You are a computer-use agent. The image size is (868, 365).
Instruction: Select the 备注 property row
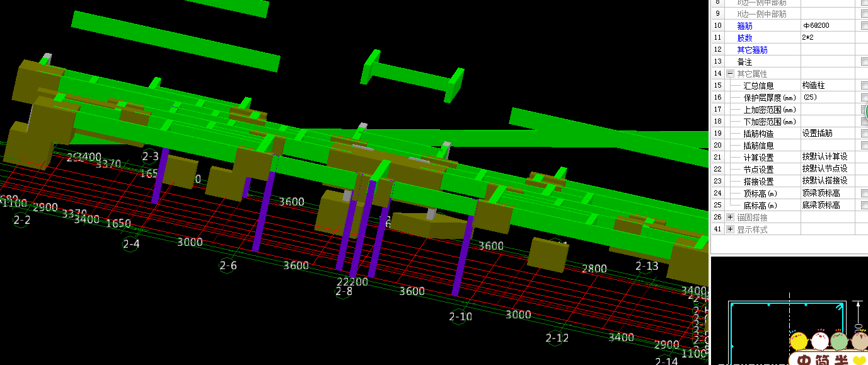(x=744, y=62)
